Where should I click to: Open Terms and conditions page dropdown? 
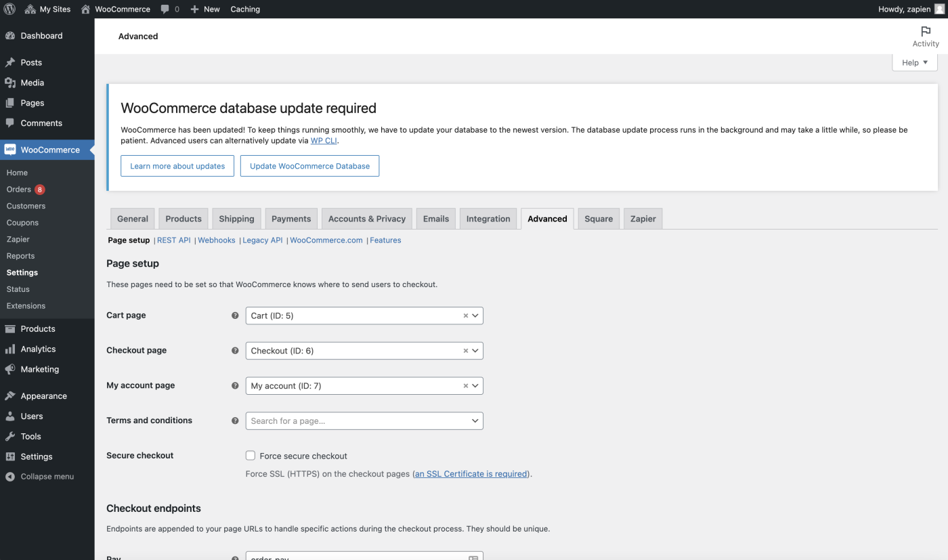(364, 421)
